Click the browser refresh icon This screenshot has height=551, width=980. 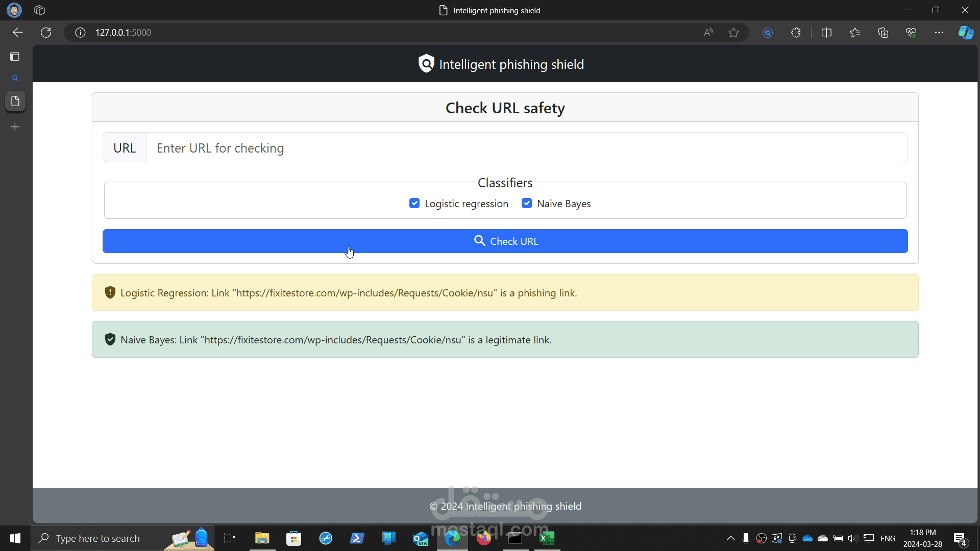click(46, 33)
